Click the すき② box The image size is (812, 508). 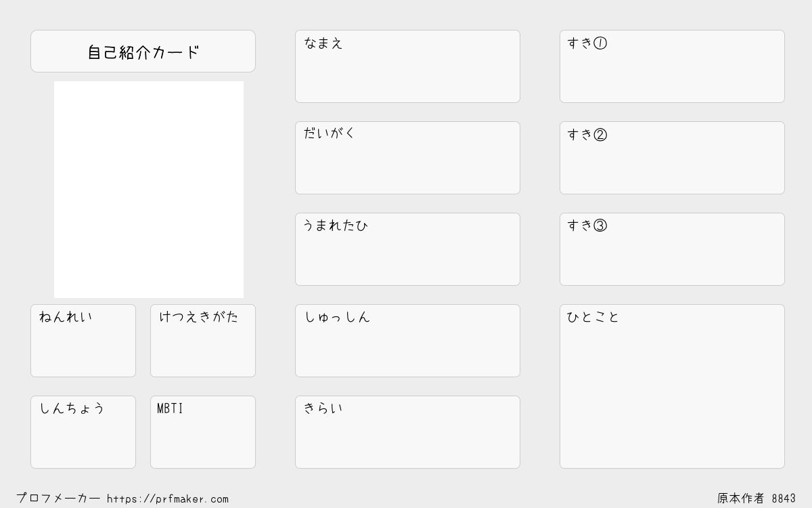tap(672, 158)
